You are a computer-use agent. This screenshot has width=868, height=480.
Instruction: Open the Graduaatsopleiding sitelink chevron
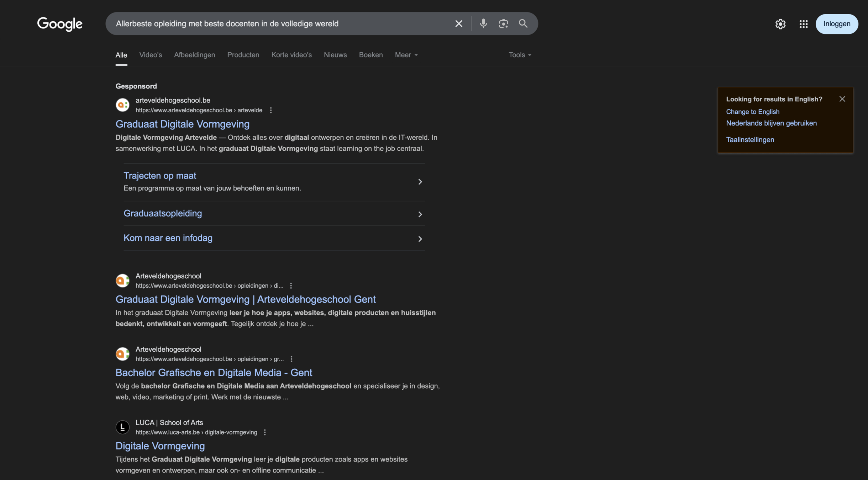[x=420, y=214]
